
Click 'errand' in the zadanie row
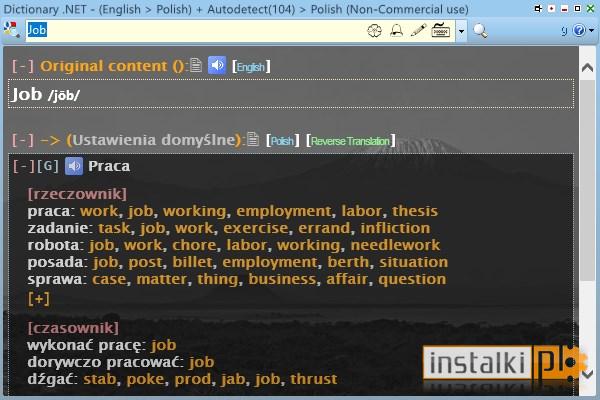point(324,228)
